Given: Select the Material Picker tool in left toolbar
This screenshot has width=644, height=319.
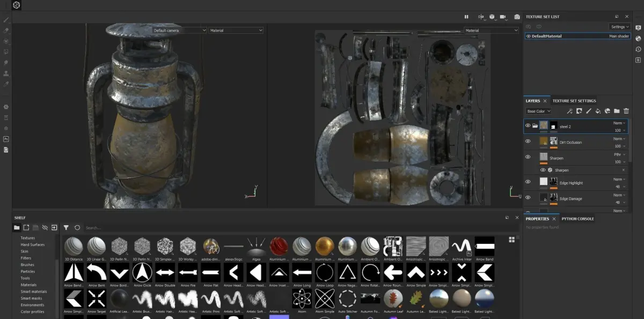Looking at the screenshot, I should point(6,84).
